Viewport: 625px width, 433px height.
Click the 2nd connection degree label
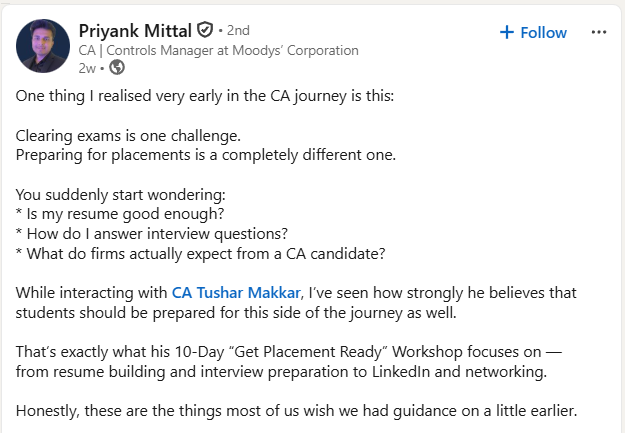tap(239, 31)
